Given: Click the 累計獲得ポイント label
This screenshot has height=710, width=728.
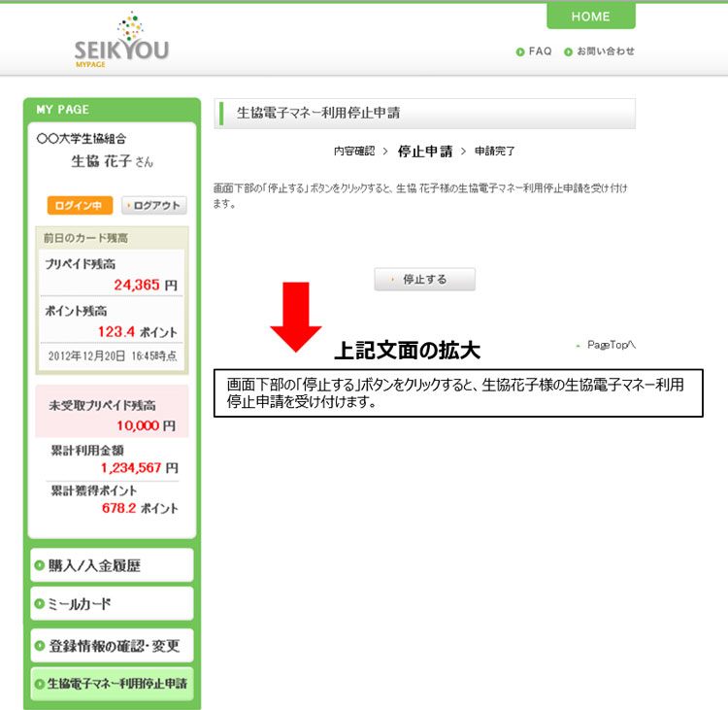Looking at the screenshot, I should [x=94, y=490].
